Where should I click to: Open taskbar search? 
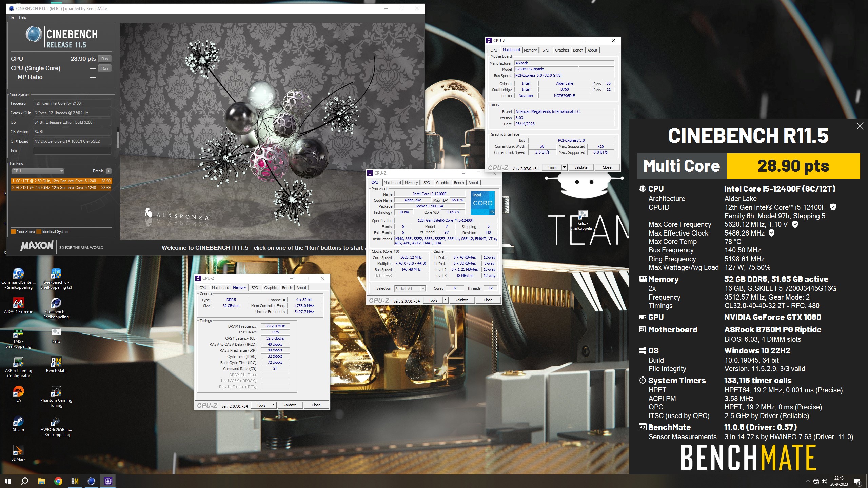click(x=24, y=481)
